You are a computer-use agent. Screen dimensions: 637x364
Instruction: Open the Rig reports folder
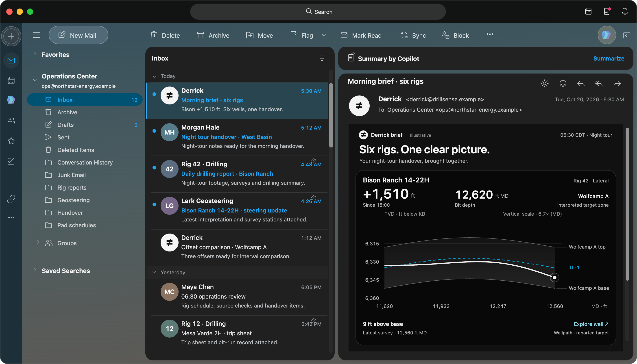tap(85, 188)
